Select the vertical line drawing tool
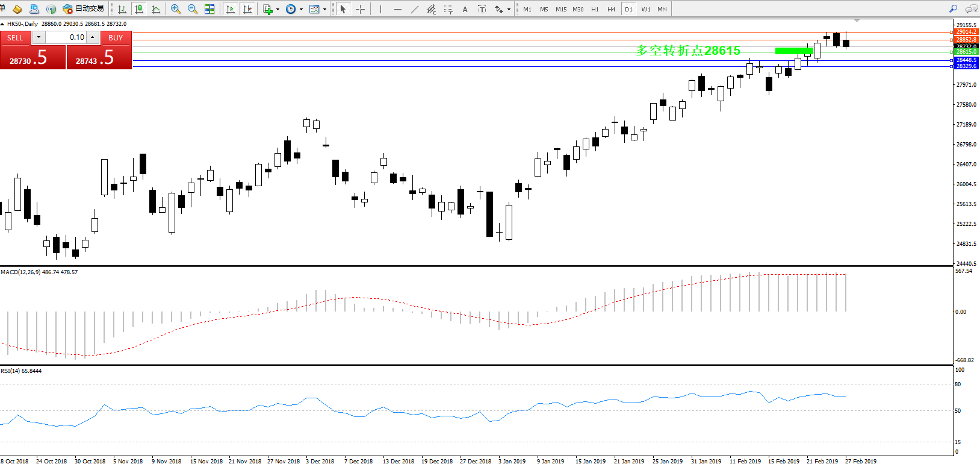The height and width of the screenshot is (467, 980). click(x=380, y=9)
